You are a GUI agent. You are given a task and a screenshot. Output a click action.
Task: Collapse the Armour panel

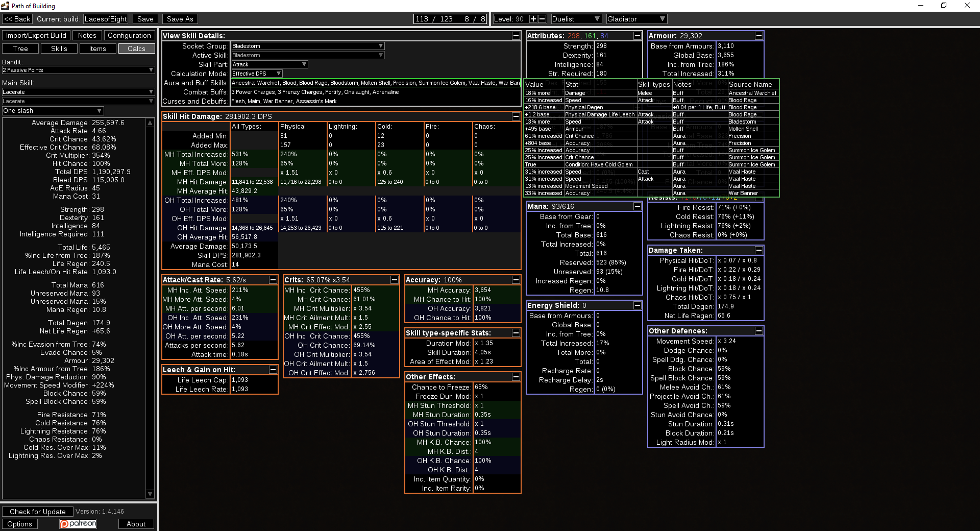click(x=759, y=36)
